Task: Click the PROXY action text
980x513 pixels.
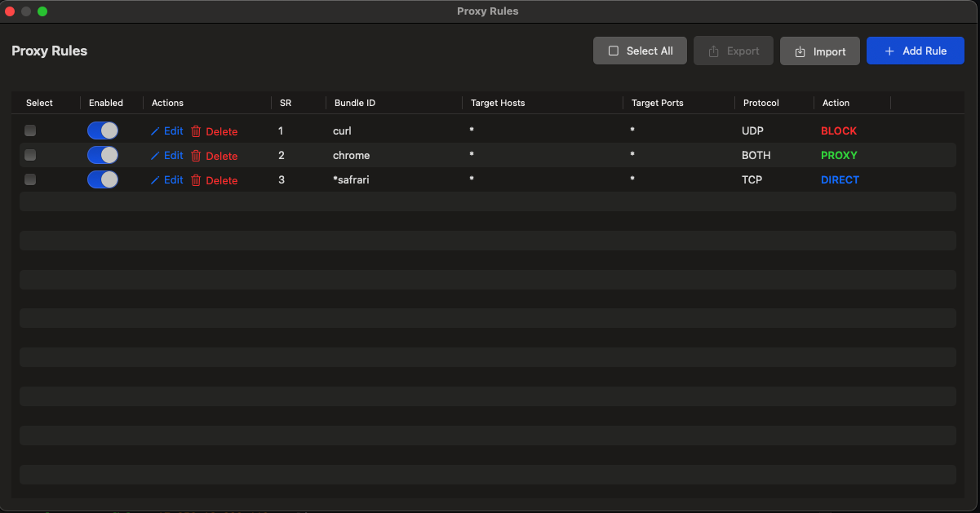Action: click(x=839, y=155)
